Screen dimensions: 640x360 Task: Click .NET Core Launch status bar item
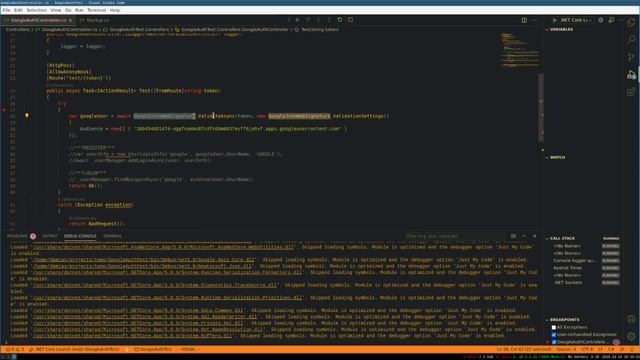point(74,349)
